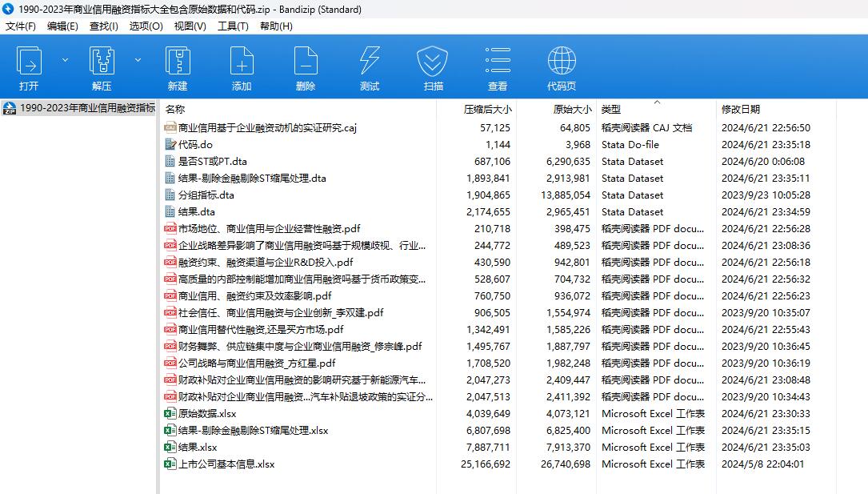The width and height of the screenshot is (868, 494).
Task: Click original size 13,885,054
Action: tap(566, 195)
